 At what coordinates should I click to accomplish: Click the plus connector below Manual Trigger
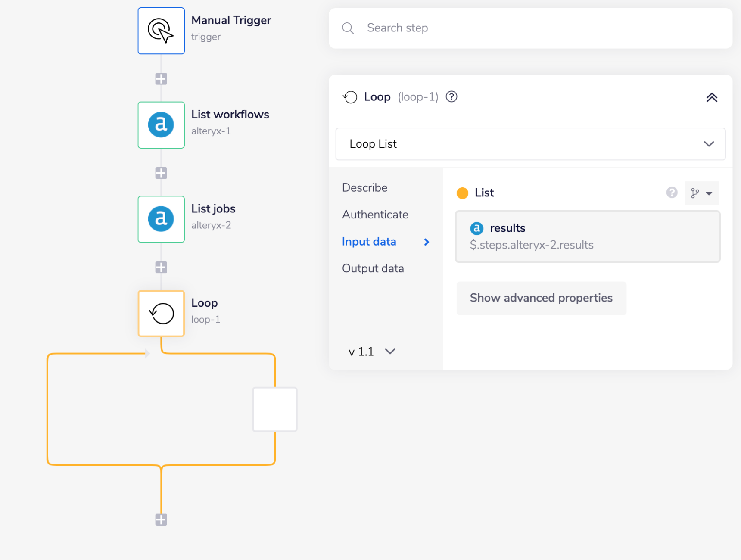coord(161,78)
